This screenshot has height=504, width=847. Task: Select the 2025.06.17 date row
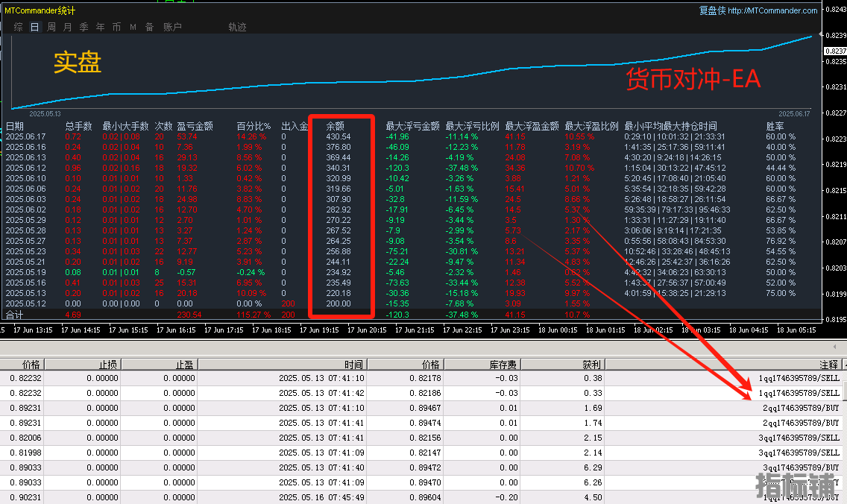pos(25,136)
